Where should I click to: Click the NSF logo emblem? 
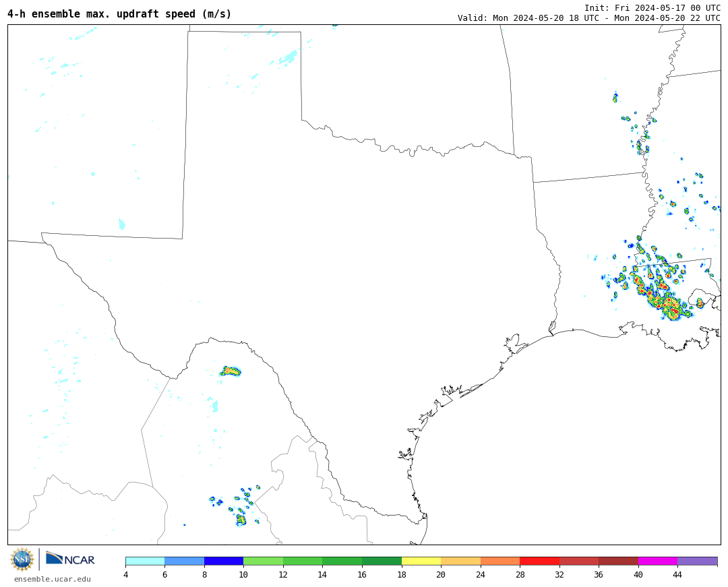coord(22,559)
